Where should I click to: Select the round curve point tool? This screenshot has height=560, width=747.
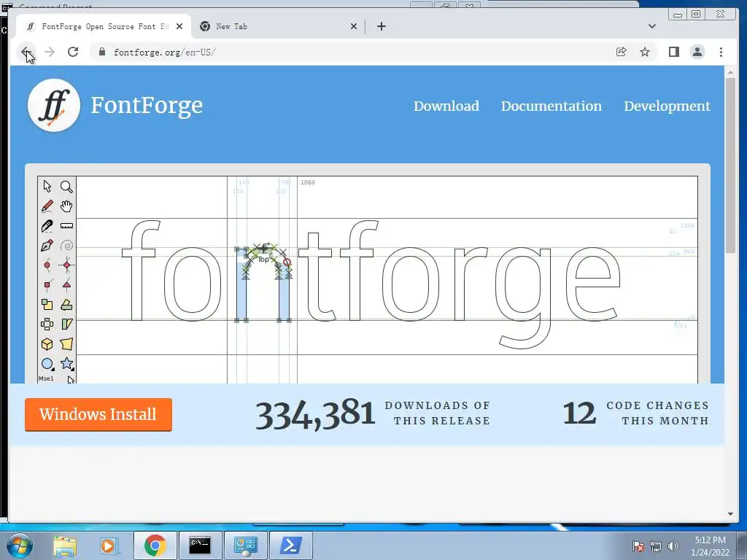tap(47, 265)
